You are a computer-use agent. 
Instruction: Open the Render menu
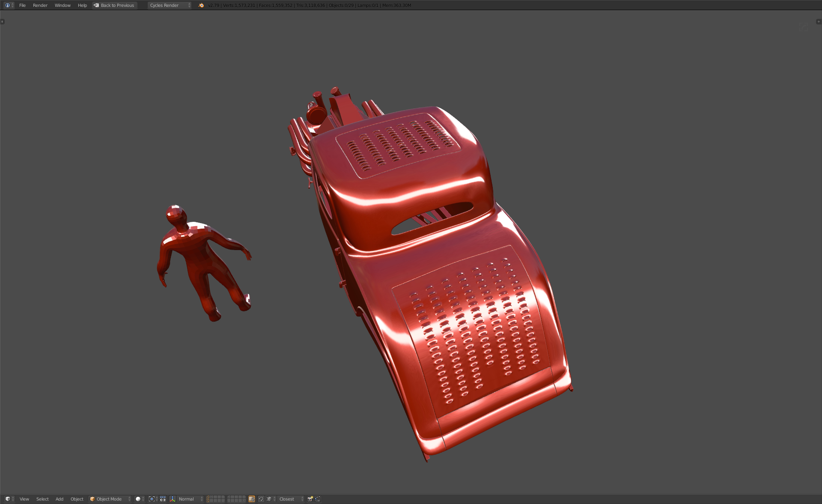pyautogui.click(x=40, y=5)
